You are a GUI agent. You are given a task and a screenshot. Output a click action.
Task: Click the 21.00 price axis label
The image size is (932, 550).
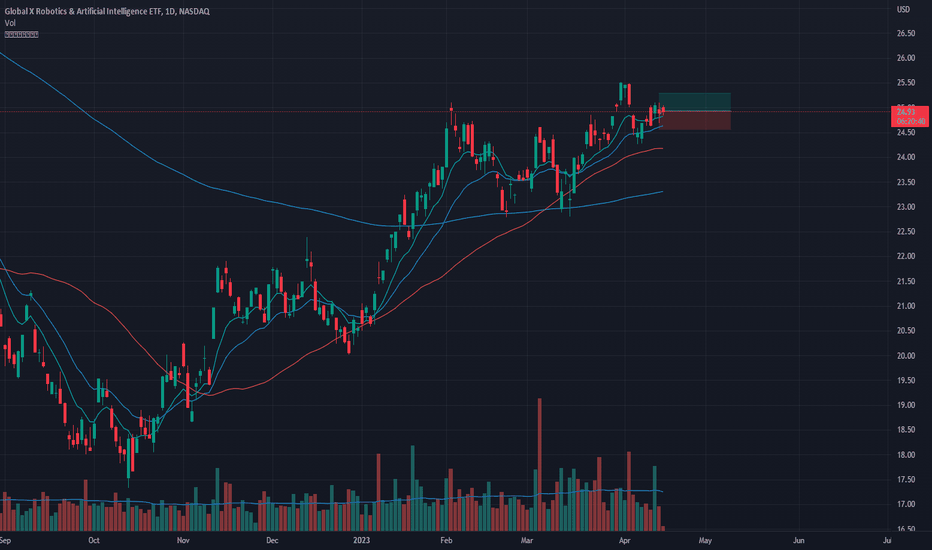(x=906, y=306)
